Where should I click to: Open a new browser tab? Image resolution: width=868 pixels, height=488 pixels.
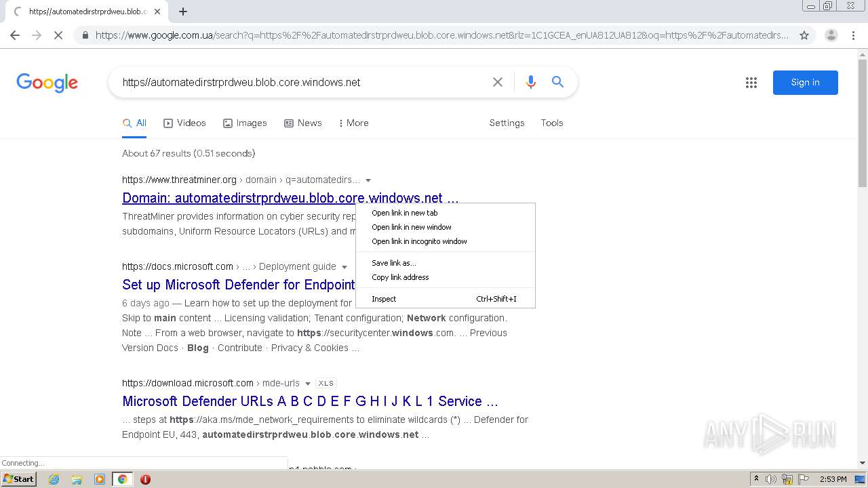click(183, 12)
